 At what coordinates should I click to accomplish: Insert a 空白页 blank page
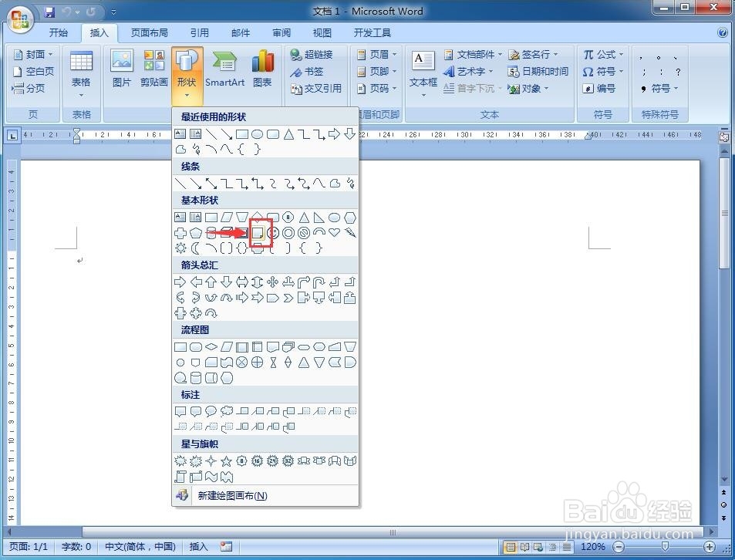pyautogui.click(x=33, y=71)
